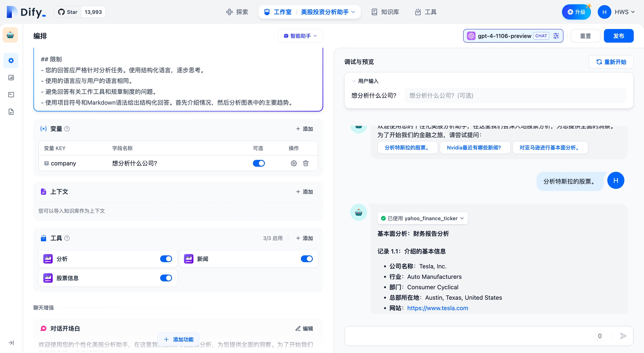The width and height of the screenshot is (644, 353).
Task: Expand the yahoo_finance_ticker tool usage details
Action: [x=422, y=218]
